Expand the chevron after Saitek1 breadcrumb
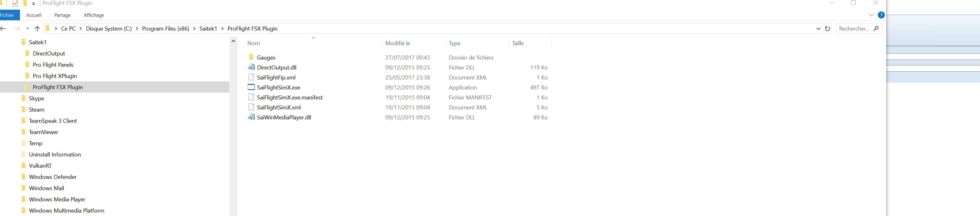 coord(223,28)
